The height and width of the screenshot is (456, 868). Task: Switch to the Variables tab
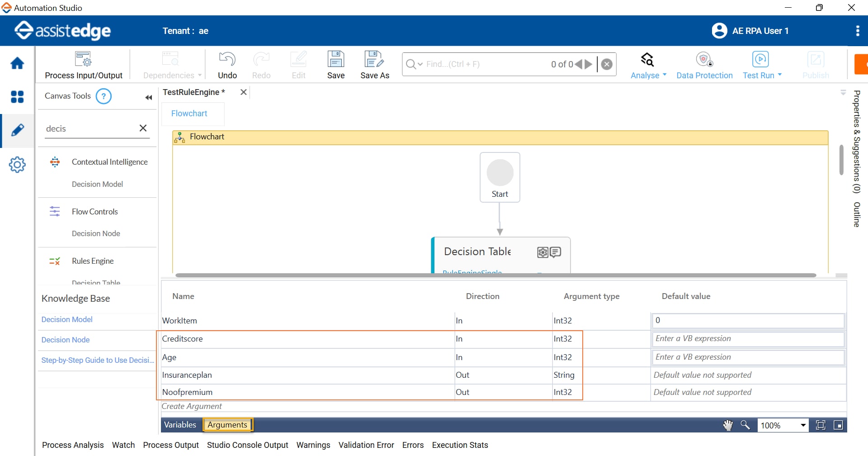point(180,425)
